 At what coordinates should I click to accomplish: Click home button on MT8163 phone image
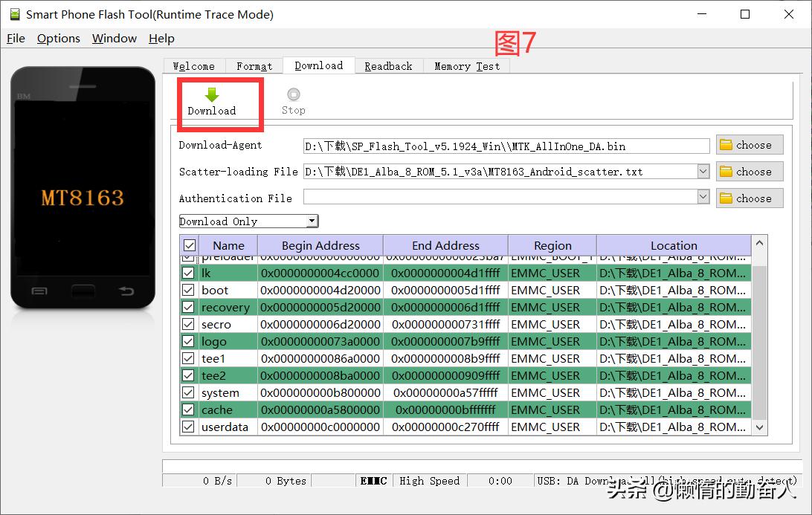coord(83,291)
